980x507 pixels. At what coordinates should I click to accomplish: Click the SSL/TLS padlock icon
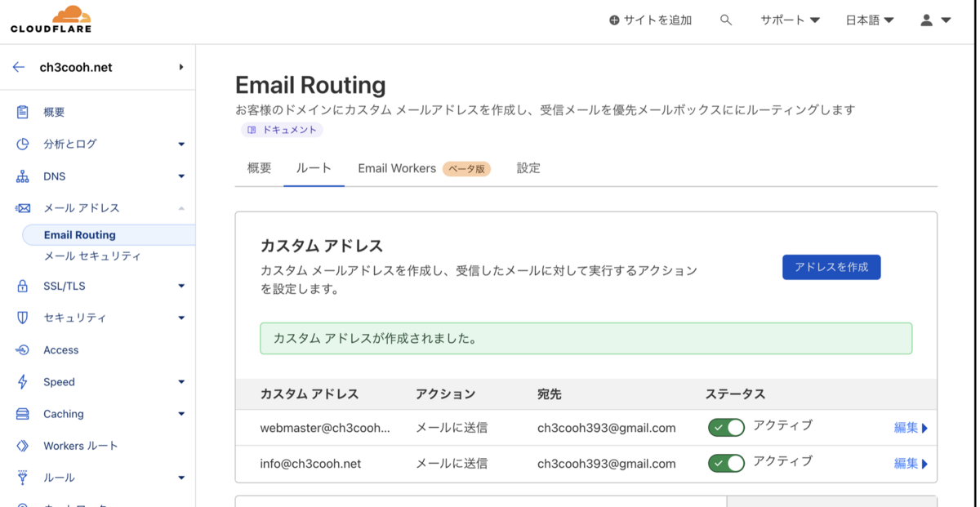pyautogui.click(x=23, y=286)
